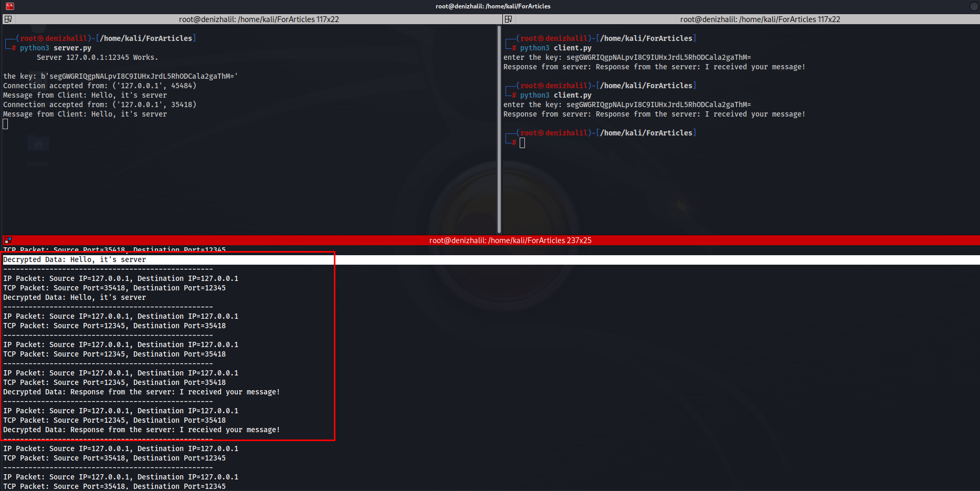This screenshot has height=491, width=980.
Task: Select the red 237x25 bottom pane title bar
Action: (x=510, y=241)
